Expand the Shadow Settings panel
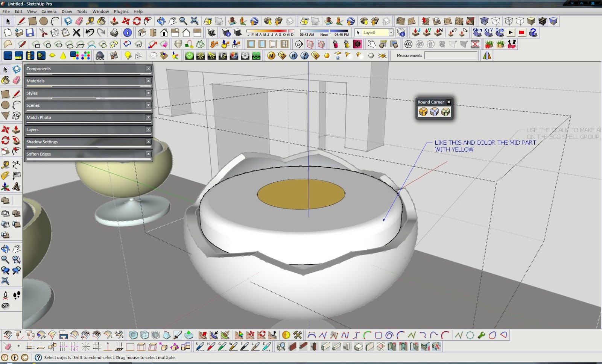 [88, 142]
